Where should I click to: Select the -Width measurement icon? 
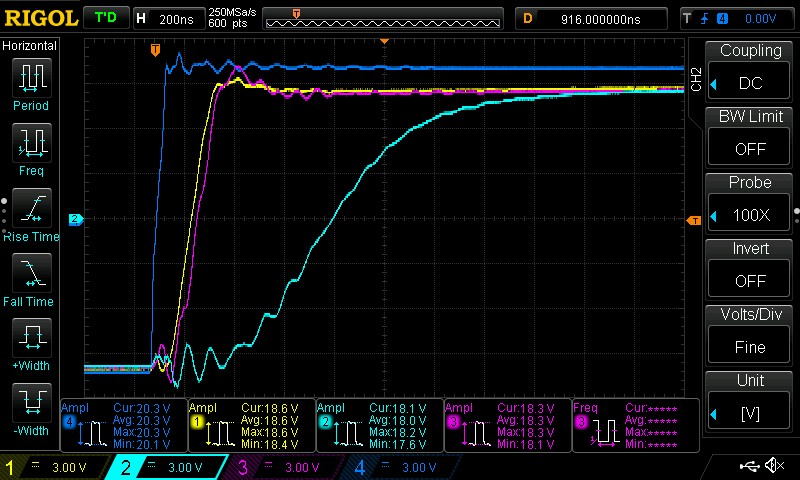coord(31,401)
